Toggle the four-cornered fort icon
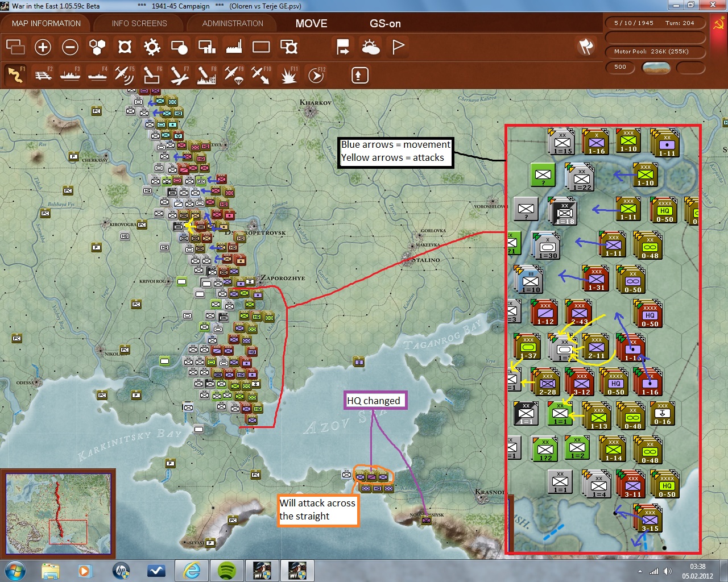 coord(125,47)
